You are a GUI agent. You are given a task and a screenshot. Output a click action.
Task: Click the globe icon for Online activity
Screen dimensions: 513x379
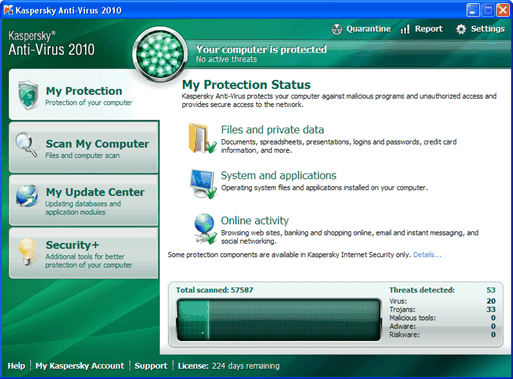205,228
